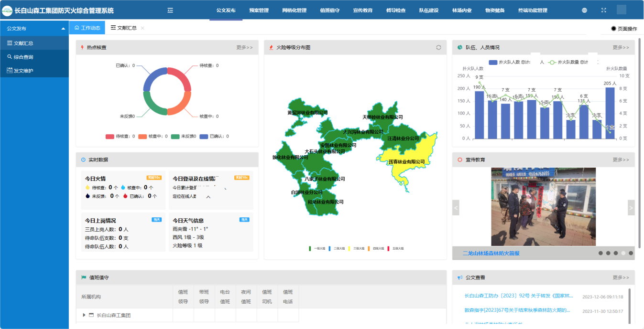Viewport: 644px width, 329px height.
Task: Select 敦化林业有限公司 on the map
Action: pos(290,157)
